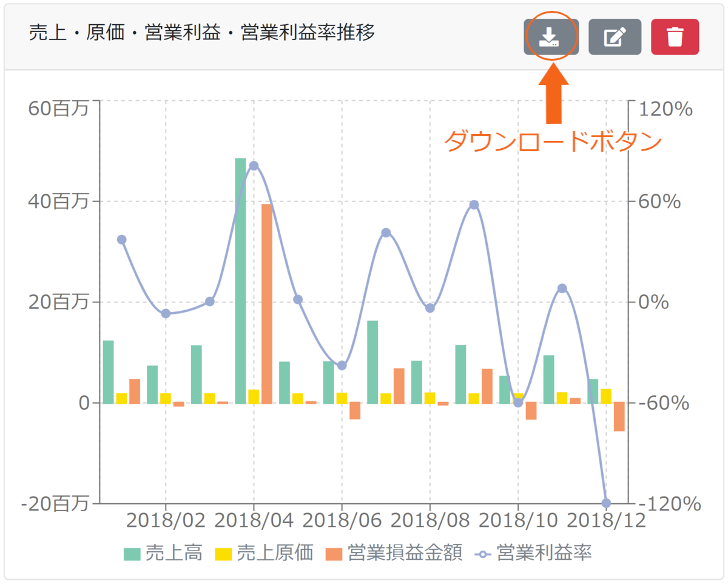Click the first 営業利益率 data point on the left
This screenshot has width=728, height=584.
121,239
